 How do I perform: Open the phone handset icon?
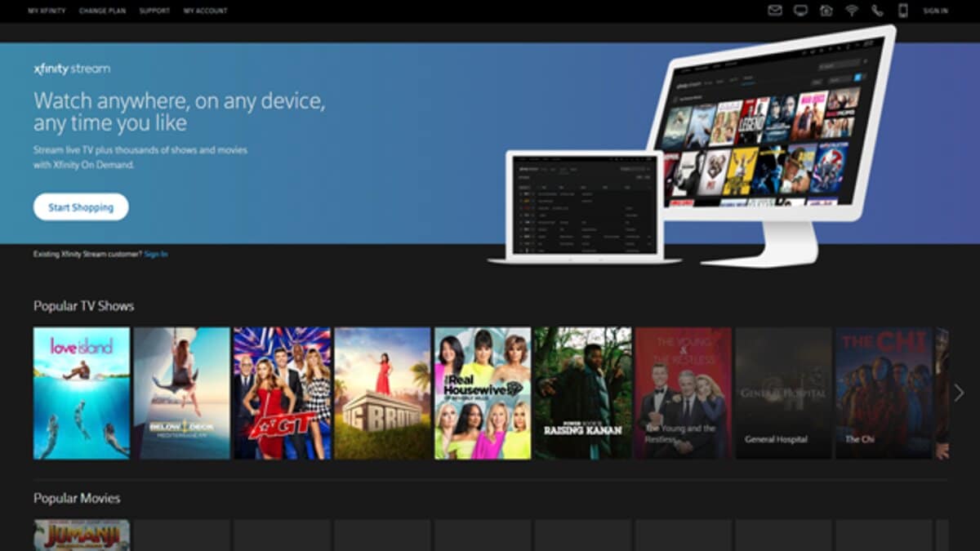pos(877,11)
